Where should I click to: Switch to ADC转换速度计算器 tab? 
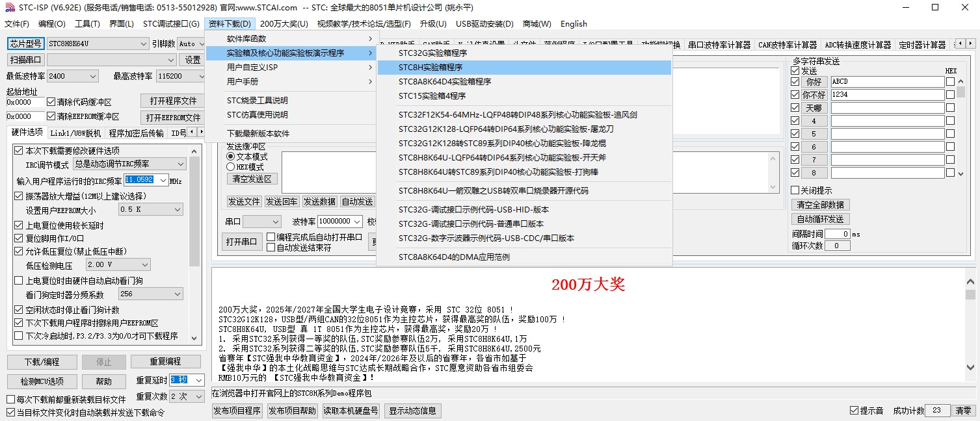tap(858, 45)
